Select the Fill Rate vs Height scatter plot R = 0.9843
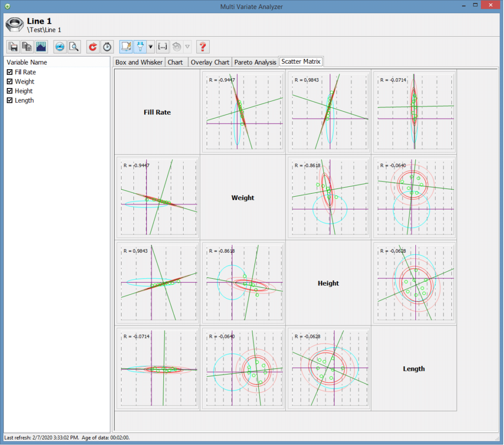 (x=329, y=112)
